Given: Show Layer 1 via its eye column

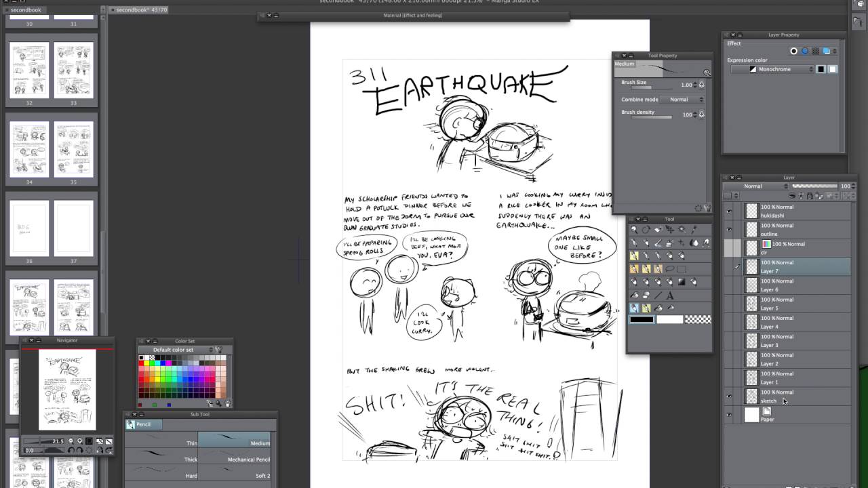Looking at the screenshot, I should [x=729, y=378].
